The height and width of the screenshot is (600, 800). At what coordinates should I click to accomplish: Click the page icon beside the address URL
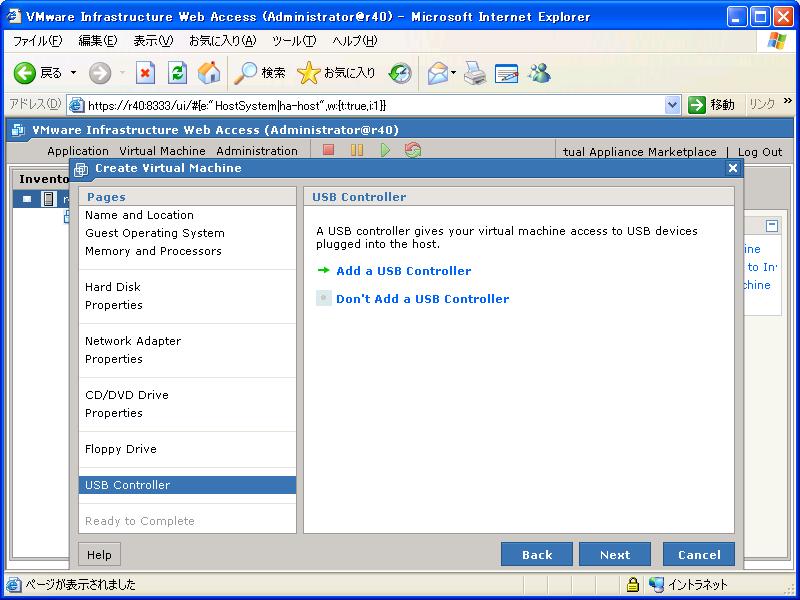77,105
